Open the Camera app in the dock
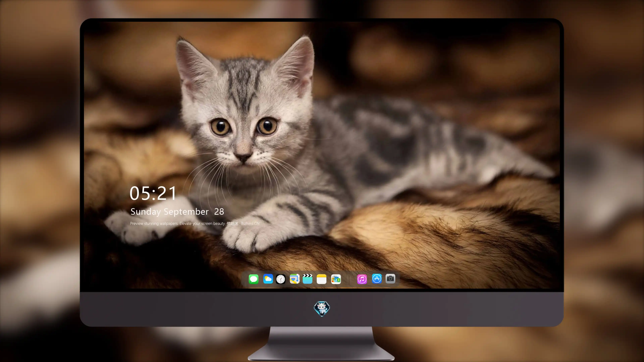This screenshot has height=362, width=644. (390, 279)
